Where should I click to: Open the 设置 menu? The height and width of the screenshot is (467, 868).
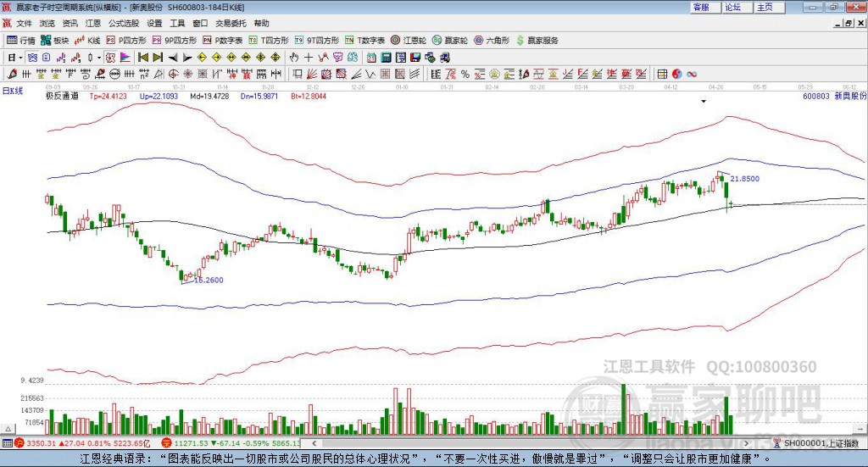(x=154, y=23)
